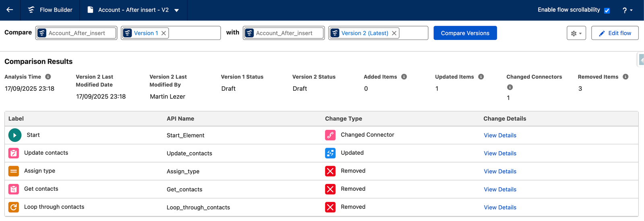Click the Update contacts record icon
Screen dimensions: 644x221
point(14,153)
